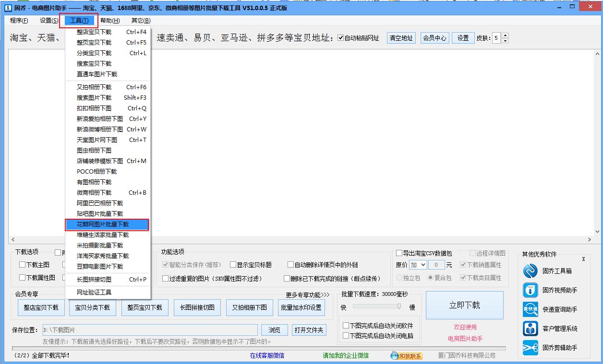Viewport: 603px width, 364px height.
Task: Open the 固乔工具箱 sidebar icon
Action: 530,271
